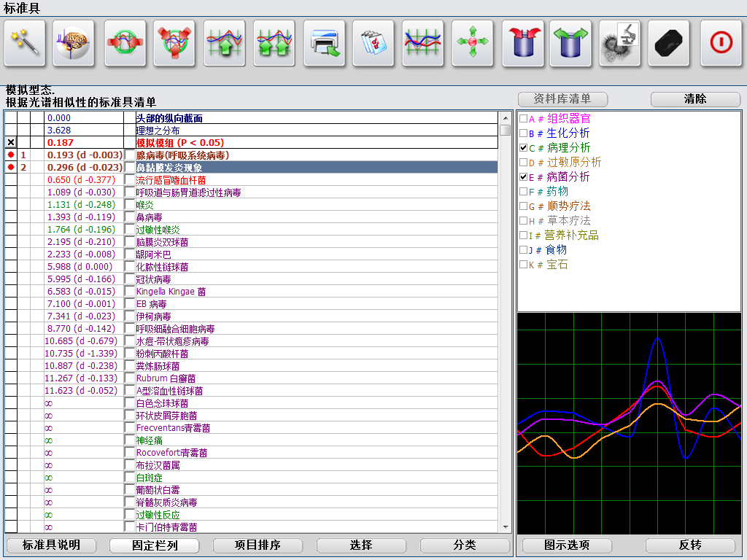Click the four green arrows move icon
The height and width of the screenshot is (560, 747).
coord(473,43)
